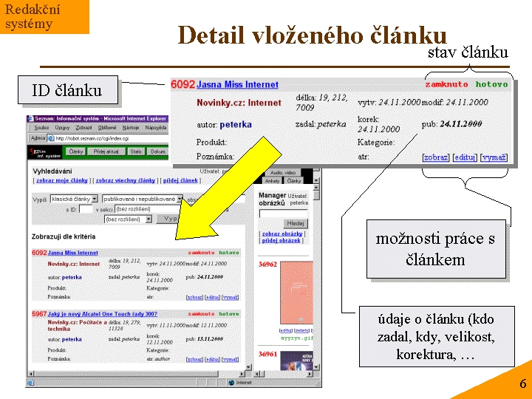
Task: Click 'edituj' in the enlarged article detail
Action: 465,157
